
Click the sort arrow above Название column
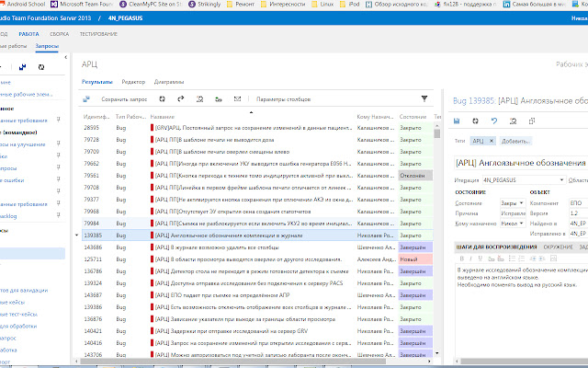coord(251,112)
